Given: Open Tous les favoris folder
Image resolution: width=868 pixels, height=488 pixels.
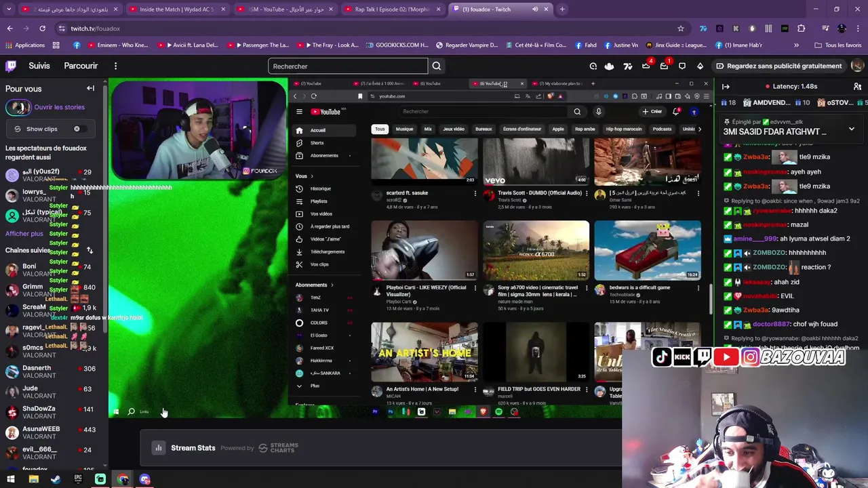Looking at the screenshot, I should pos(837,45).
